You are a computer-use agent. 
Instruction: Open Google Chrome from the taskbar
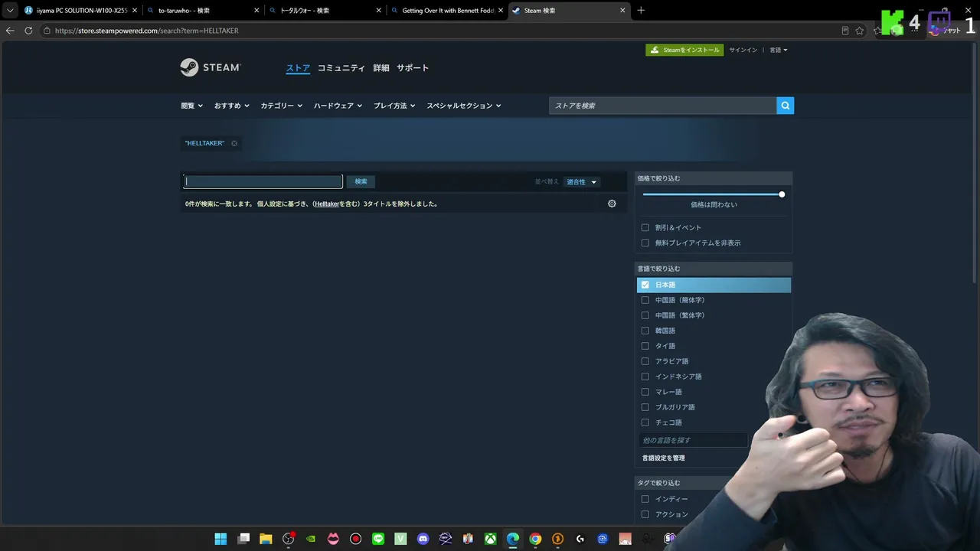point(535,539)
